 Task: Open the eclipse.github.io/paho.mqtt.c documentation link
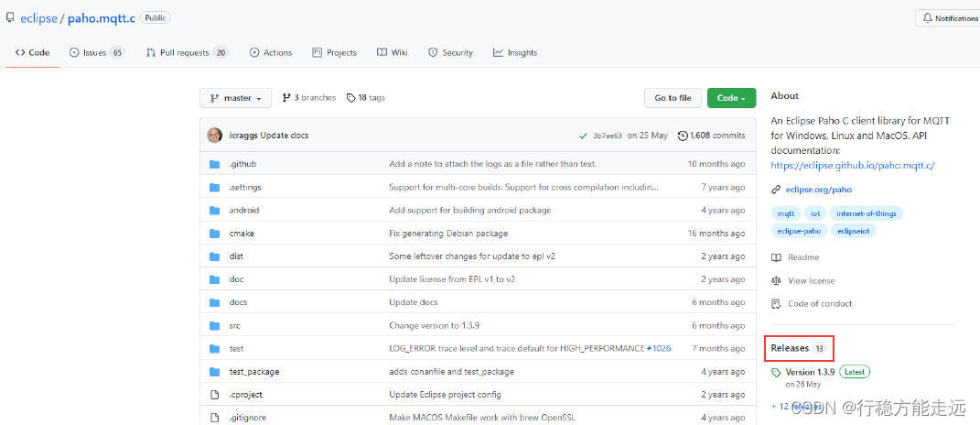tap(853, 166)
